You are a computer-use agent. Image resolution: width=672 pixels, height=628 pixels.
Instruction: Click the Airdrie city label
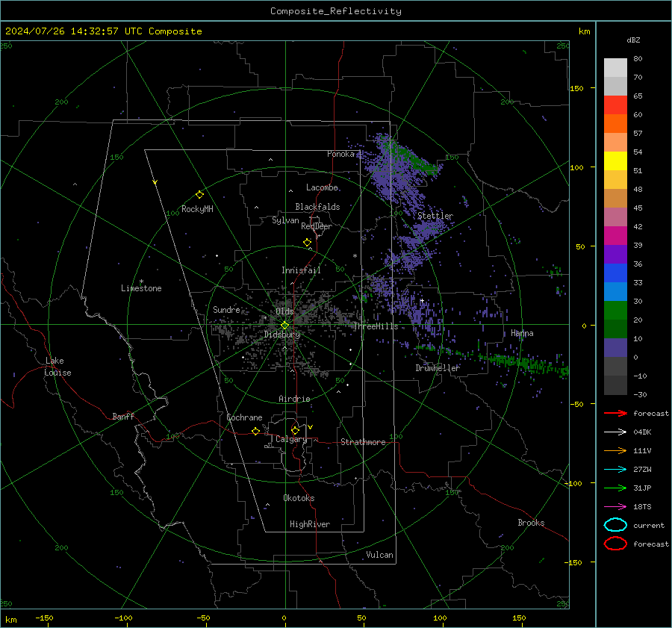click(294, 399)
